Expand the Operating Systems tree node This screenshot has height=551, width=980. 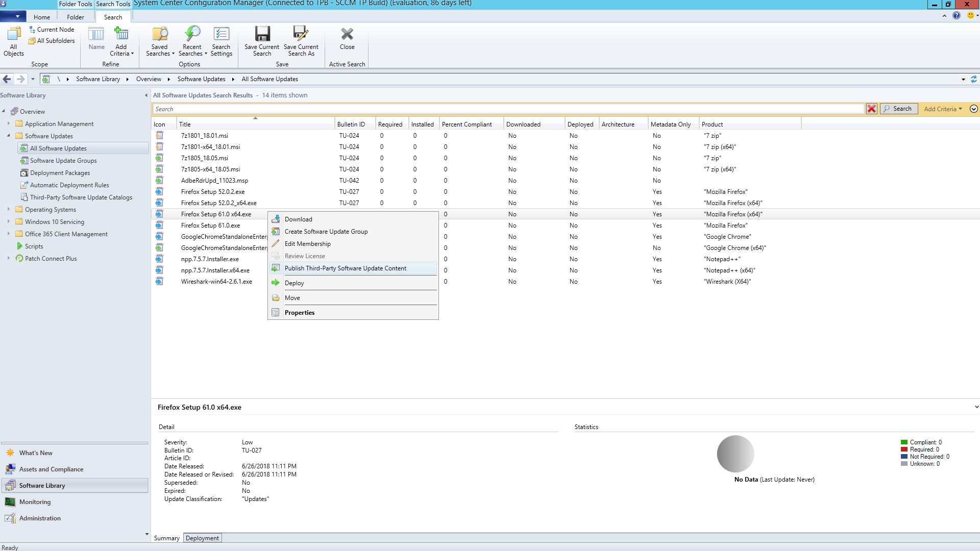click(x=9, y=209)
